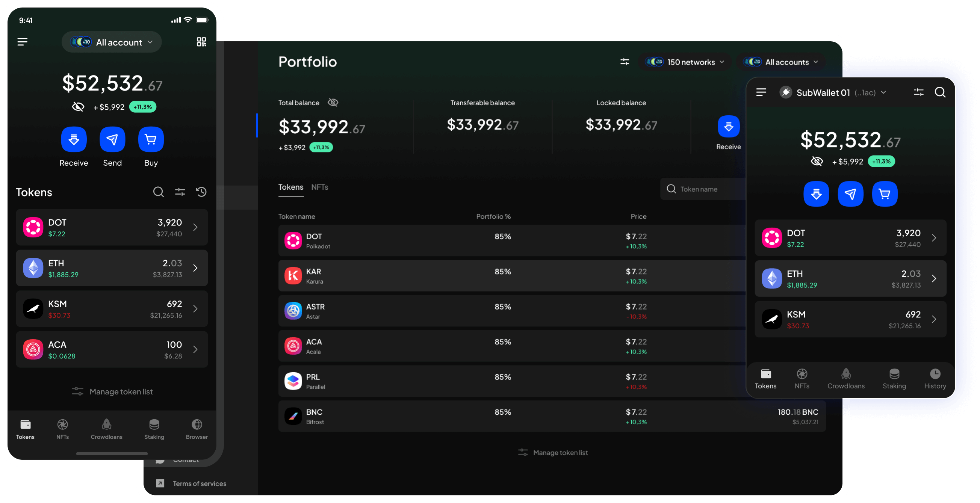Open filter sliders in SubWallet 01 panel
Viewport: 980px width, 503px height.
919,92
